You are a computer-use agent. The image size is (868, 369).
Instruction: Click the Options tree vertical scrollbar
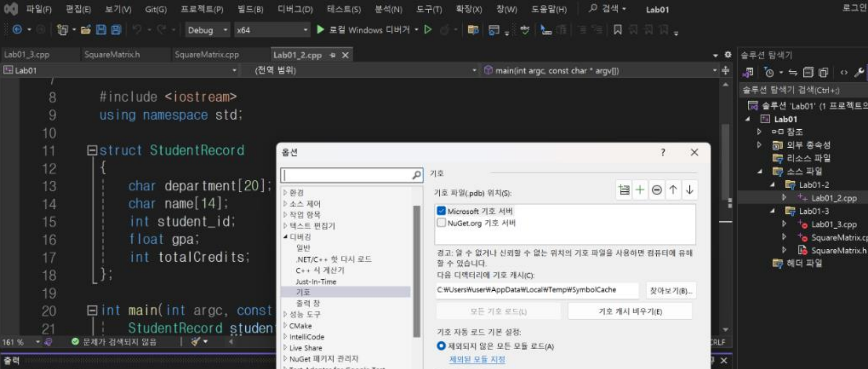coord(417,271)
